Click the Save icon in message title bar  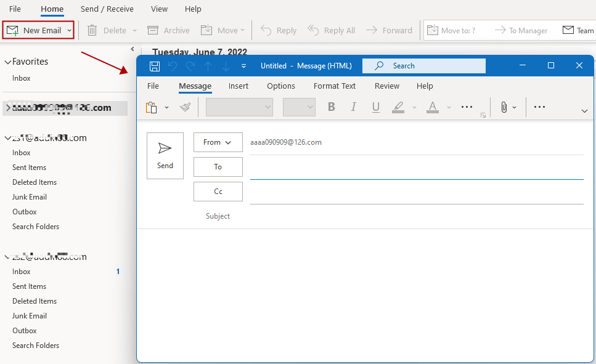(155, 66)
